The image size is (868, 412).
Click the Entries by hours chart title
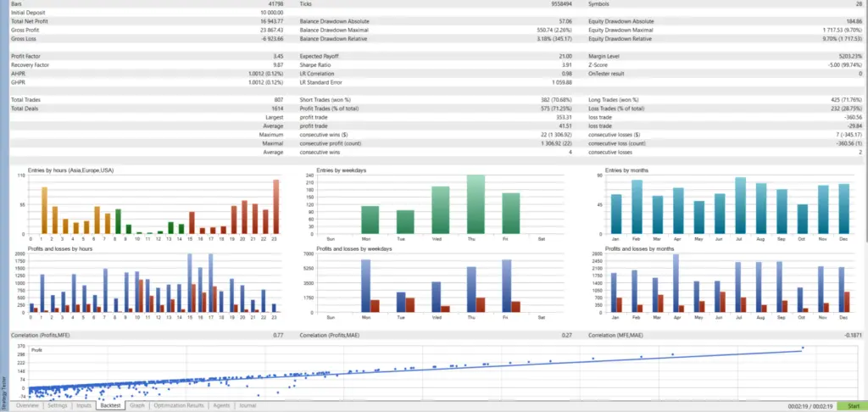pyautogui.click(x=71, y=170)
